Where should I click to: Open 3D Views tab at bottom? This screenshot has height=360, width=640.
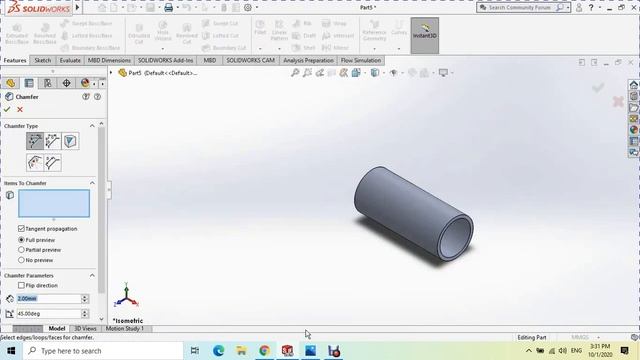tap(85, 329)
